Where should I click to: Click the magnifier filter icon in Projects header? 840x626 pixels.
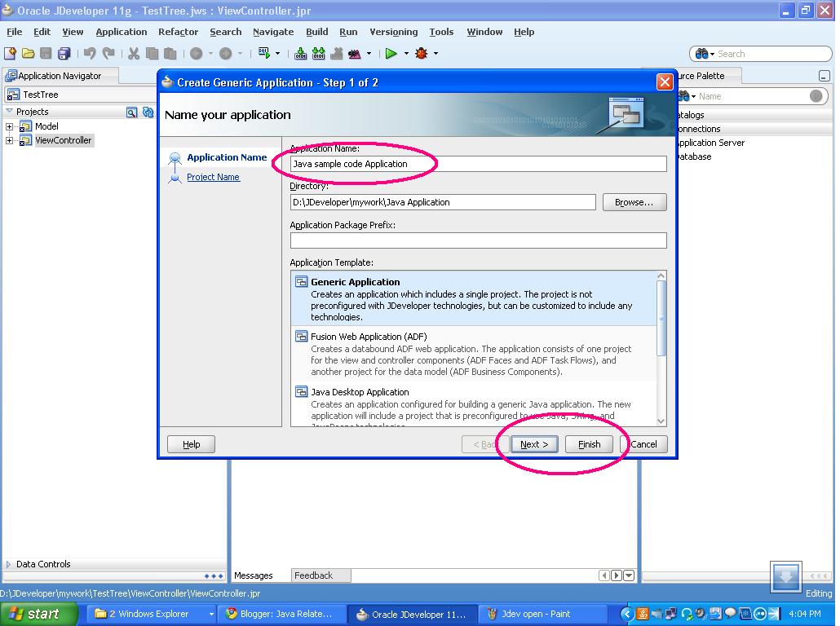[131, 112]
